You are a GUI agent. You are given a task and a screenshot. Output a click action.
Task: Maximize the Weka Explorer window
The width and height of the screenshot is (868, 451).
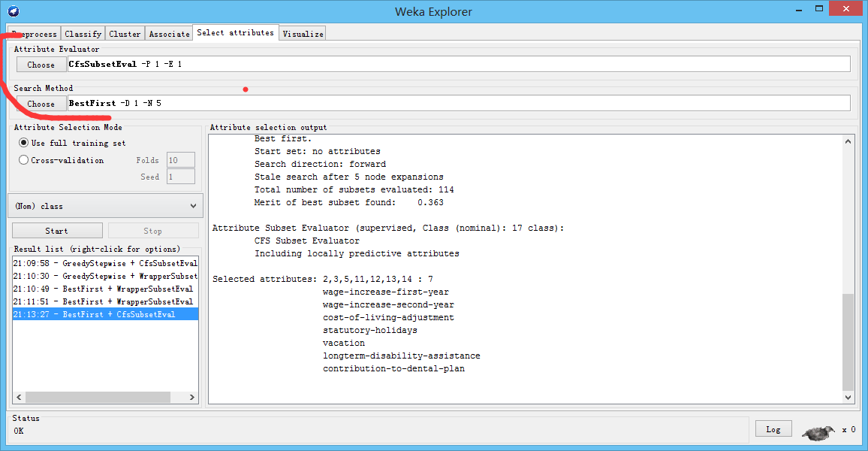(819, 8)
